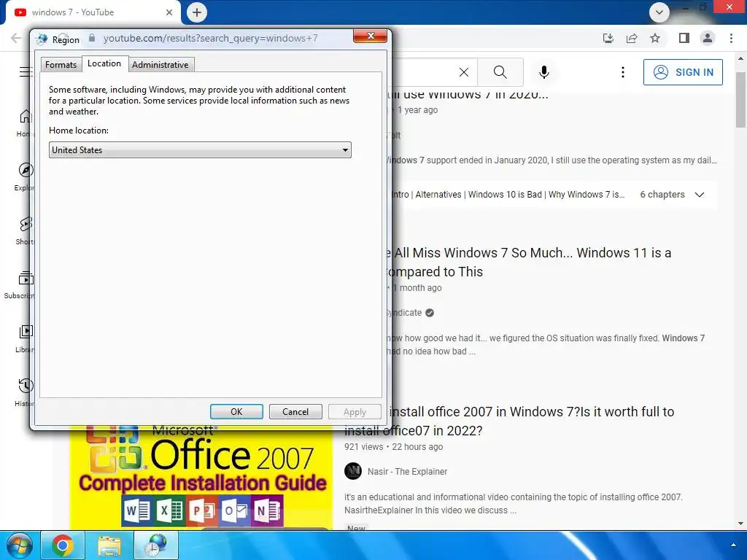This screenshot has width=747, height=560.
Task: Click Chrome in the taskbar
Action: pyautogui.click(x=63, y=545)
